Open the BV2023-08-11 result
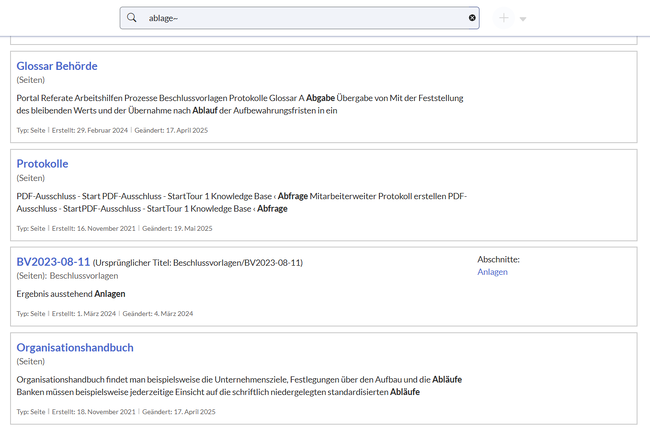This screenshot has height=429, width=650. click(53, 262)
